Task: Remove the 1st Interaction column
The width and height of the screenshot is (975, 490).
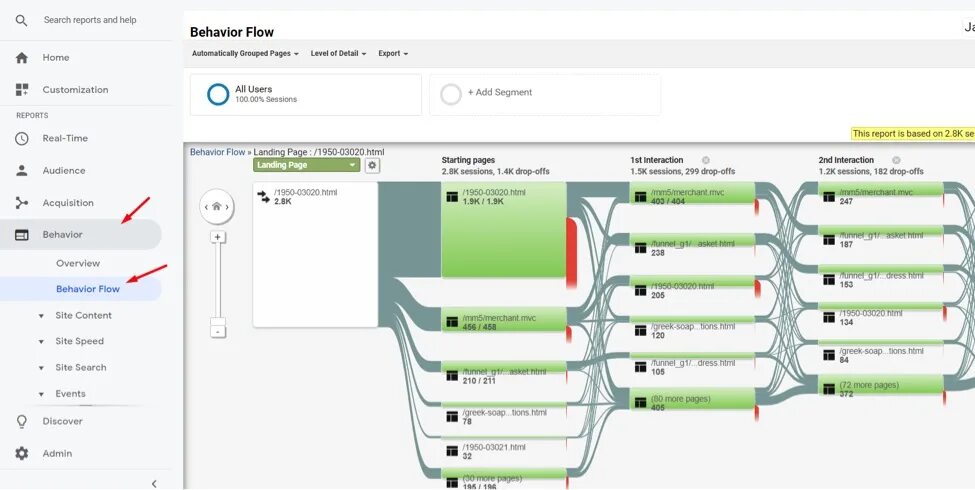Action: click(x=706, y=160)
